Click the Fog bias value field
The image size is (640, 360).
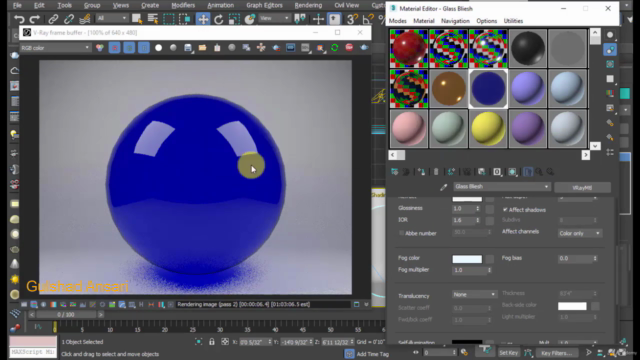575,258
